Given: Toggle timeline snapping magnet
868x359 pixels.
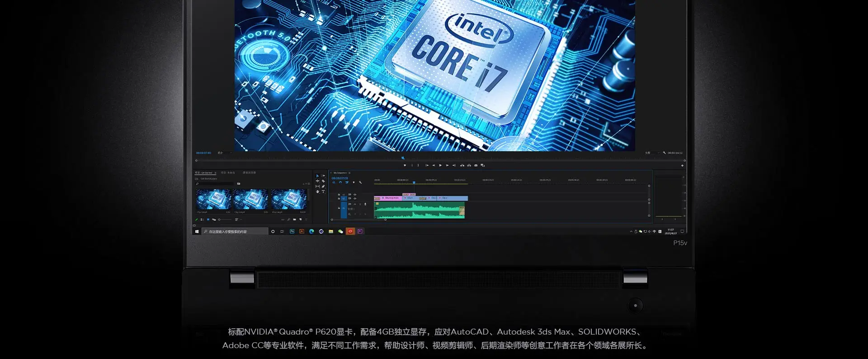Looking at the screenshot, I should 340,182.
